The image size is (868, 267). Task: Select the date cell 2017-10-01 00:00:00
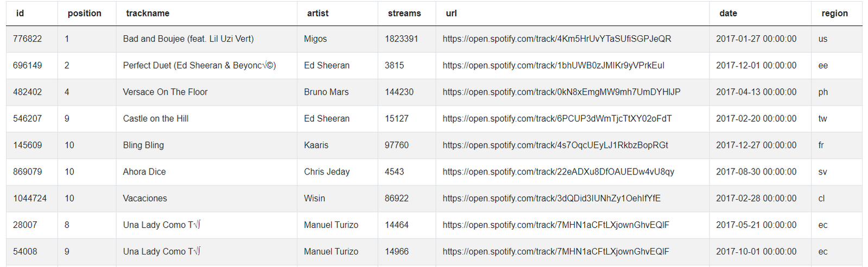pyautogui.click(x=756, y=251)
